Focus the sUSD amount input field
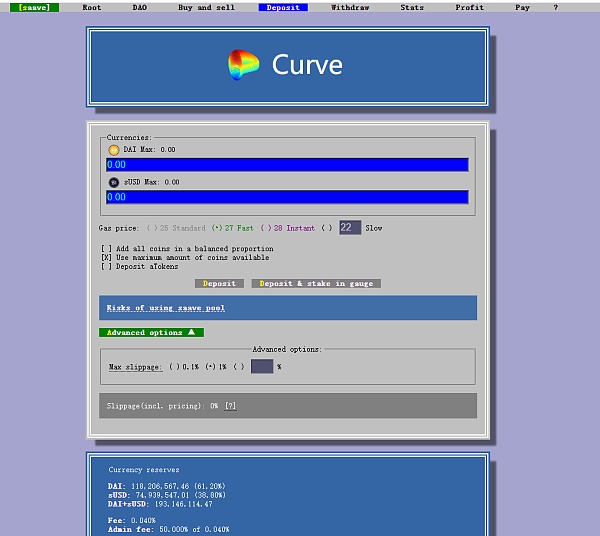 tap(287, 197)
